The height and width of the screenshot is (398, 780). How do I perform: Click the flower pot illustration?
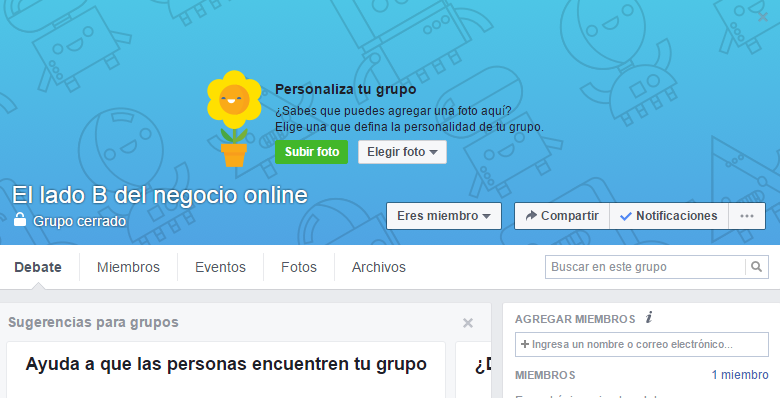(234, 118)
